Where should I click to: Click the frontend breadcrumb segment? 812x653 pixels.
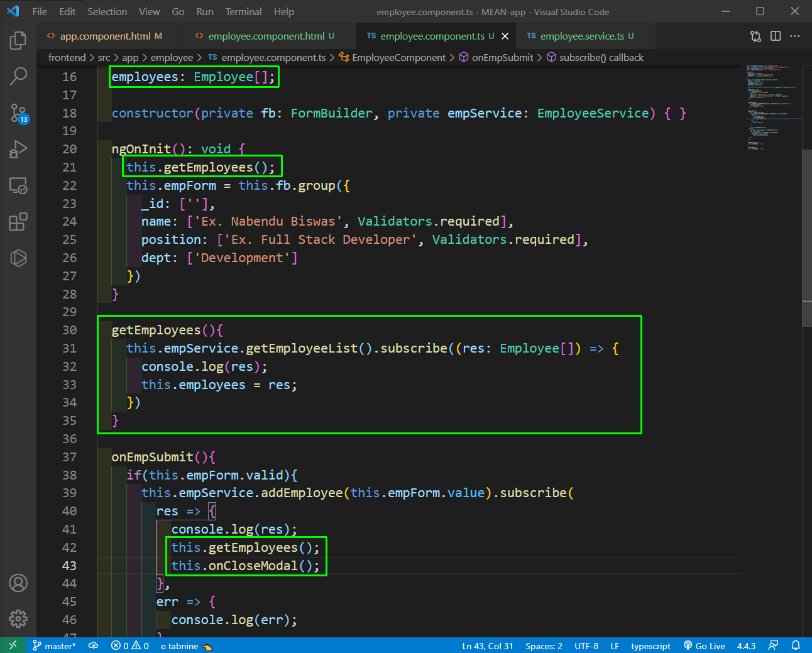click(x=67, y=57)
